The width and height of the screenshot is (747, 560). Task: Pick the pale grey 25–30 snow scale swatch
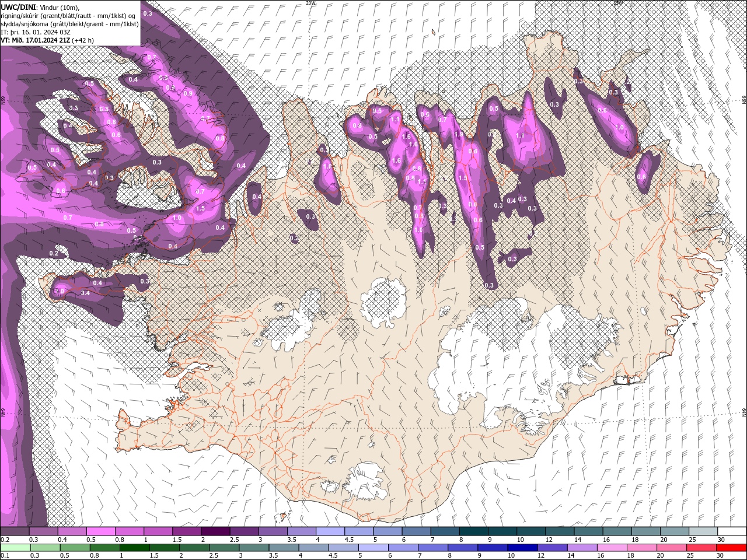click(x=703, y=531)
